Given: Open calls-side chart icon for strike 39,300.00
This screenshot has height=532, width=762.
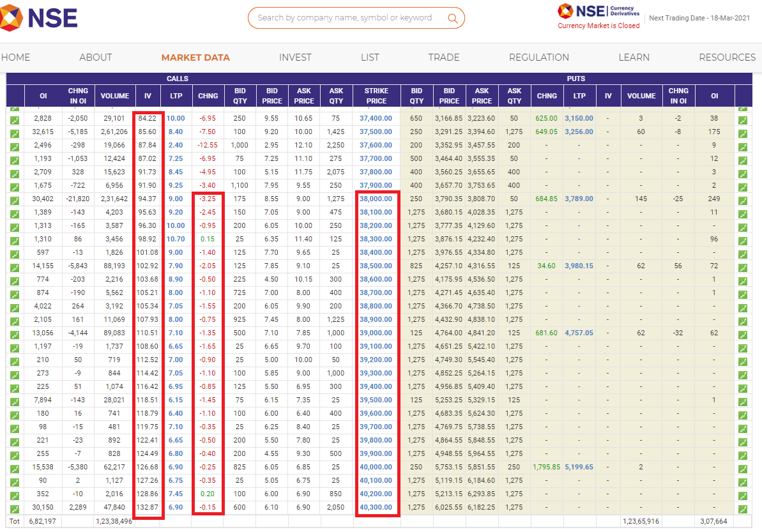Looking at the screenshot, I should (x=15, y=375).
